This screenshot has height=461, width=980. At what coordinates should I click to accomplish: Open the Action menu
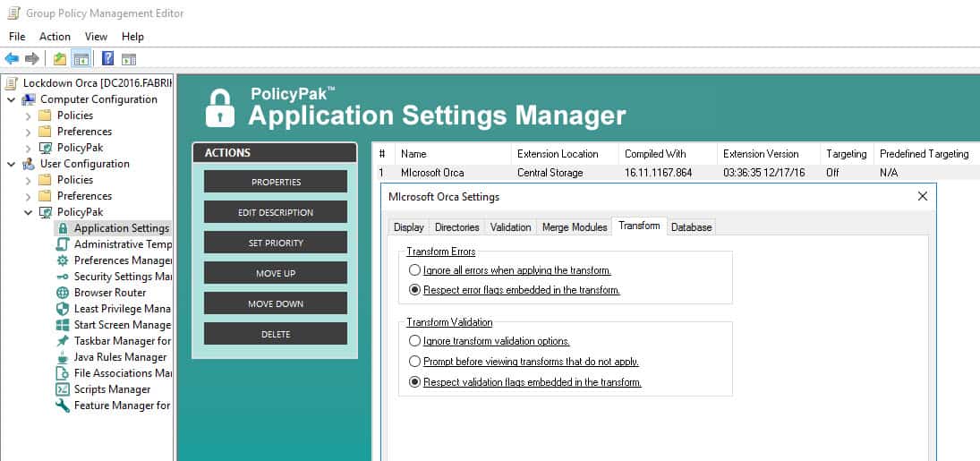click(x=55, y=37)
